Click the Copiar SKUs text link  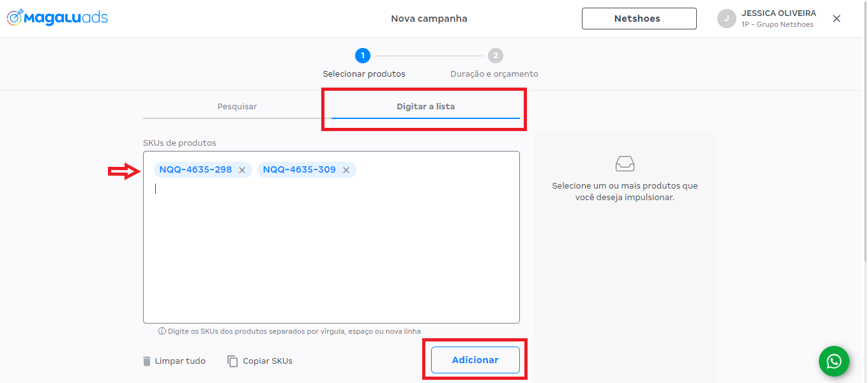[x=268, y=361]
